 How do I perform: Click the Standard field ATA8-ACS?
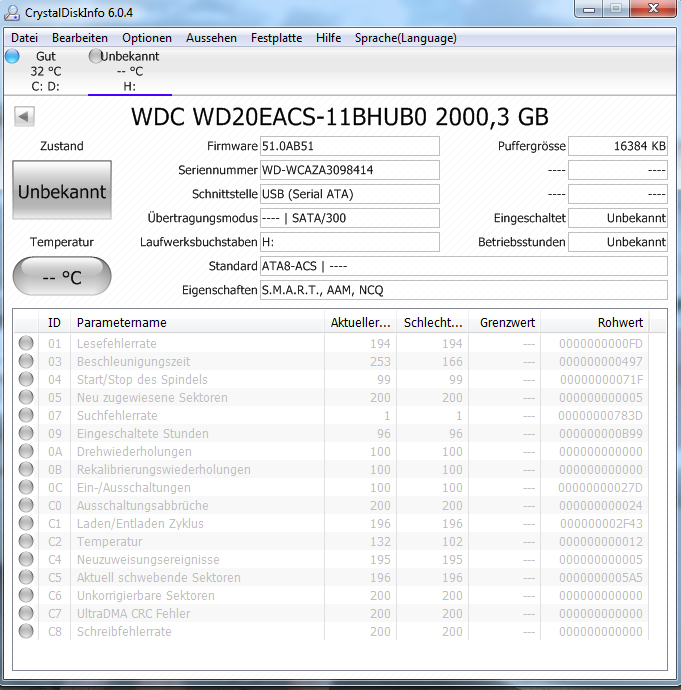(x=464, y=266)
